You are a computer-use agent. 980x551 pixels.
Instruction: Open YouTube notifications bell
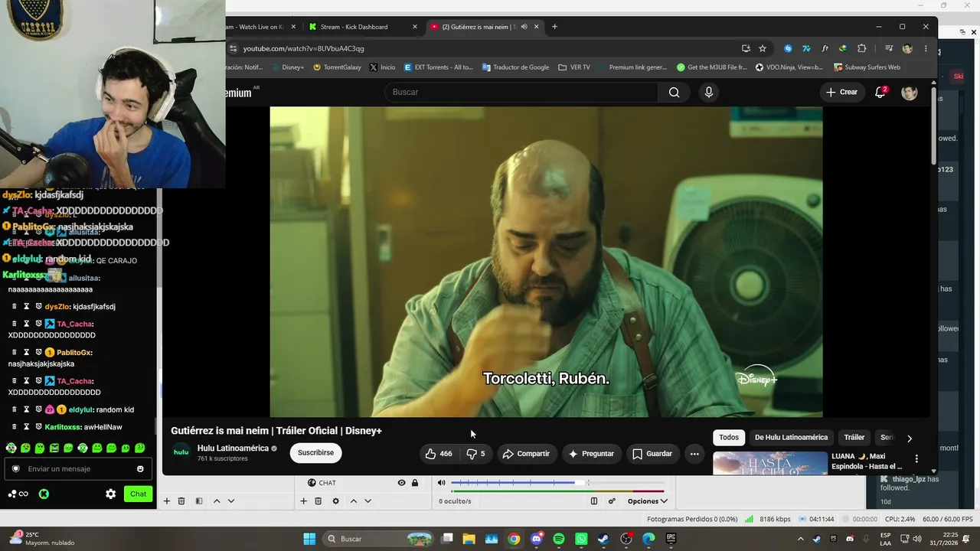coord(880,93)
